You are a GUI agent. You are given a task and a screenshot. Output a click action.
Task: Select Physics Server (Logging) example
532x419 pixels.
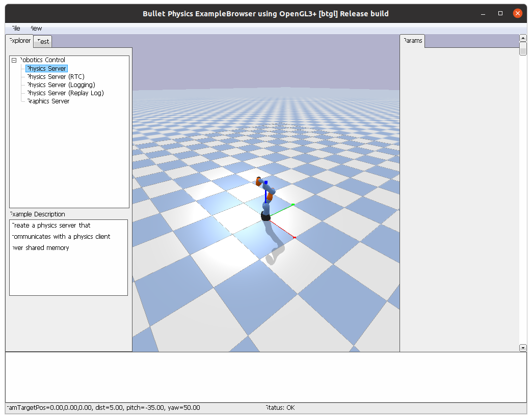(x=61, y=85)
